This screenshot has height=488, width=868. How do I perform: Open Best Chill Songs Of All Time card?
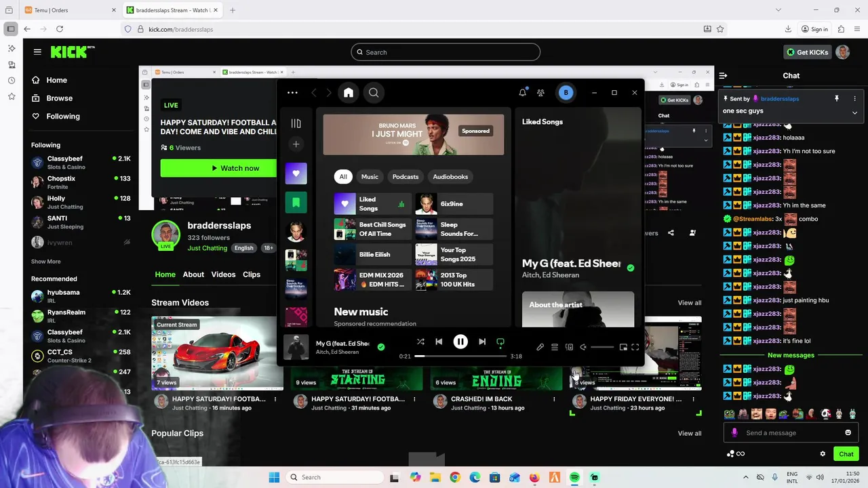coord(372,229)
